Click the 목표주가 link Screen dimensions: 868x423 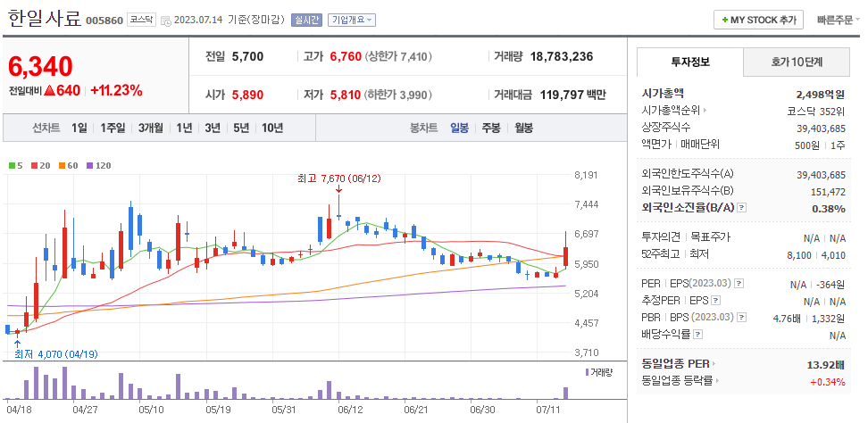(x=710, y=237)
